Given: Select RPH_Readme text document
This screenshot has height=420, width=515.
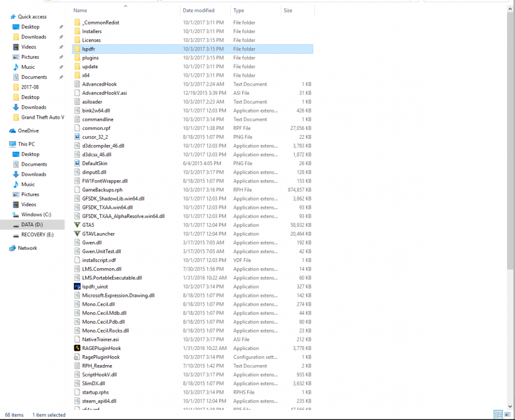Looking at the screenshot, I should [x=97, y=366].
